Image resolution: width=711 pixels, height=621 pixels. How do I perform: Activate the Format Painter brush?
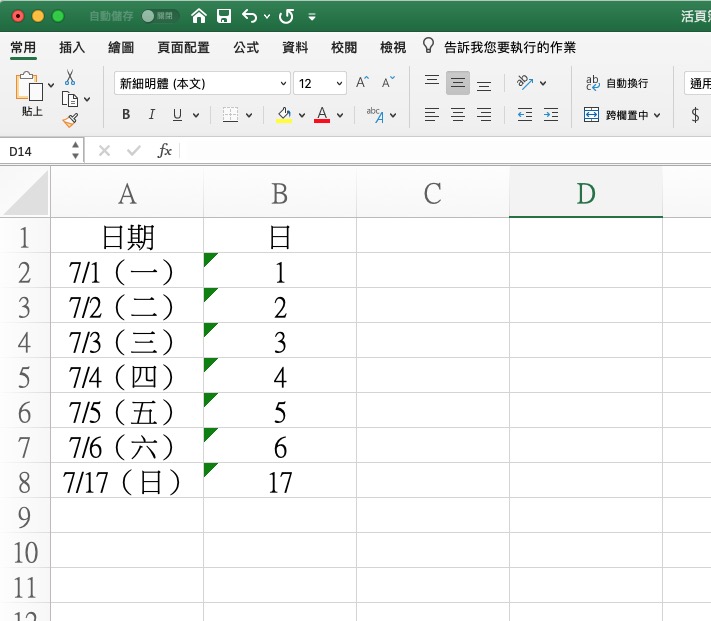pyautogui.click(x=70, y=120)
